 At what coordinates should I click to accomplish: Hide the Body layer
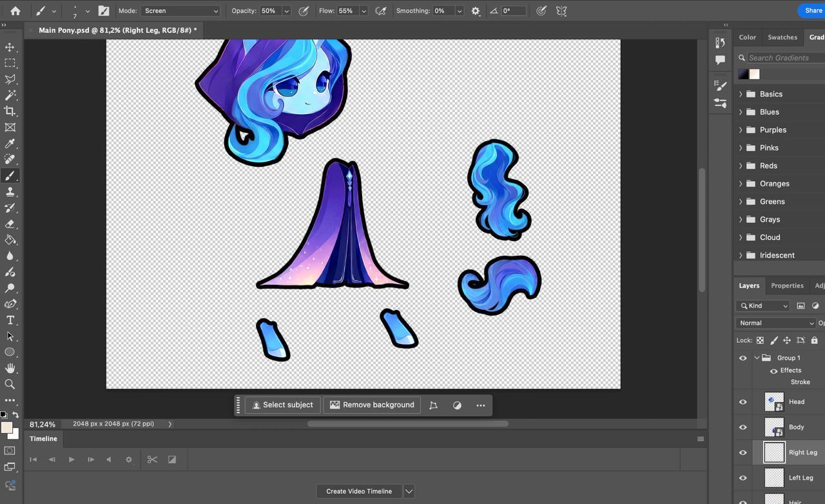[742, 427]
